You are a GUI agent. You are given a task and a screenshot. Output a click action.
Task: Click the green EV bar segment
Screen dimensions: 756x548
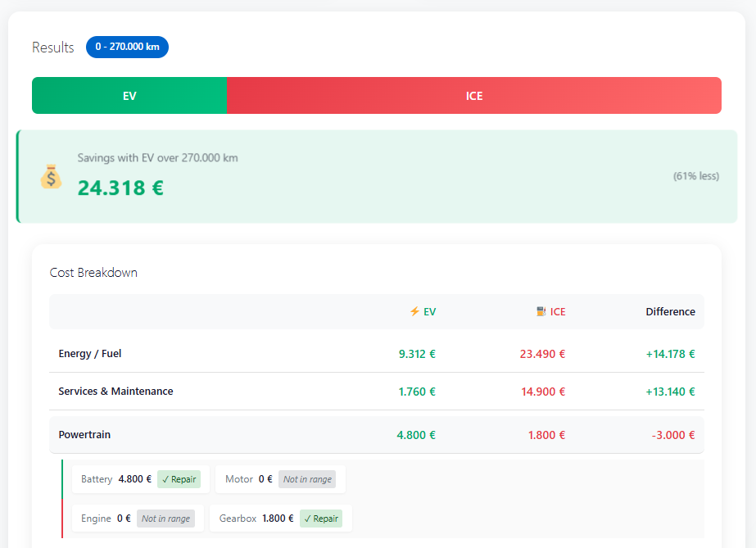coord(129,96)
